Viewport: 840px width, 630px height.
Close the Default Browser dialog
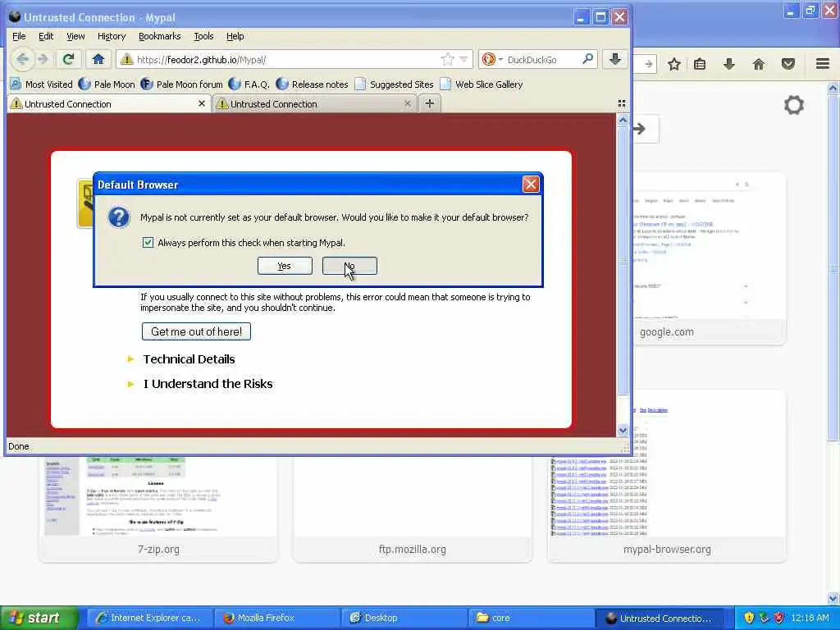[531, 185]
